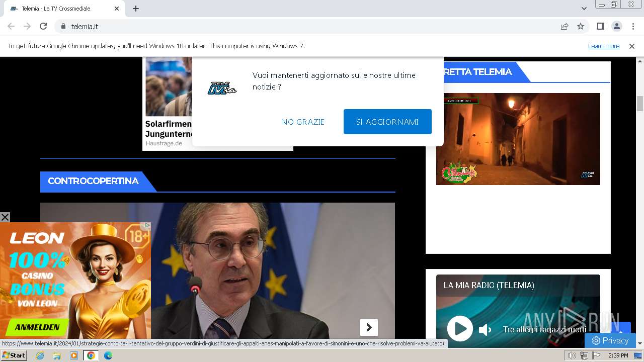Click the ANMELDEN button in Leon ad
Image resolution: width=644 pixels, height=362 pixels.
coord(37,327)
